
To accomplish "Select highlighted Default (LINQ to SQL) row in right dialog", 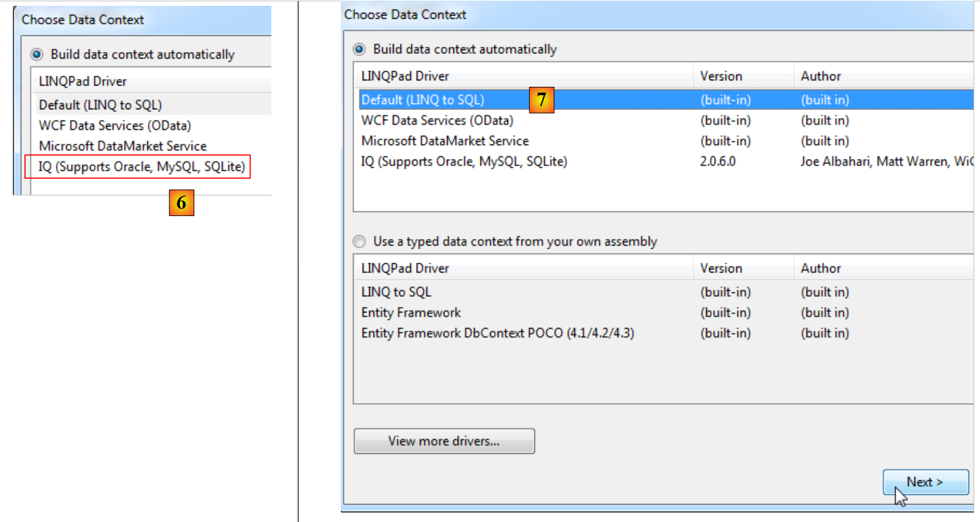I will [422, 100].
